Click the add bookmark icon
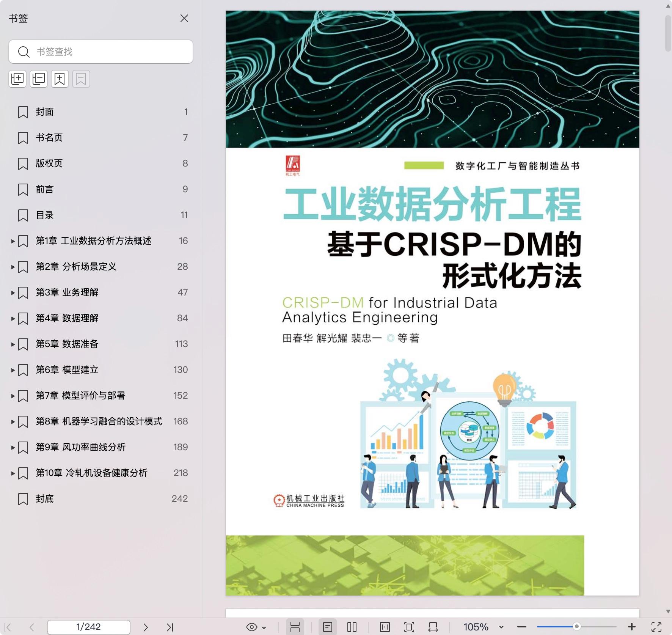The height and width of the screenshot is (635, 672). pyautogui.click(x=60, y=79)
